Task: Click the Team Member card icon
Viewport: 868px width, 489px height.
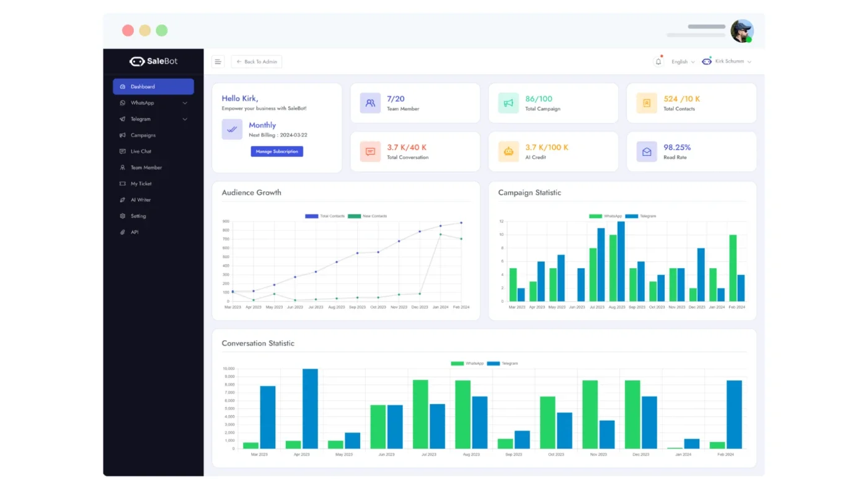Action: (370, 103)
